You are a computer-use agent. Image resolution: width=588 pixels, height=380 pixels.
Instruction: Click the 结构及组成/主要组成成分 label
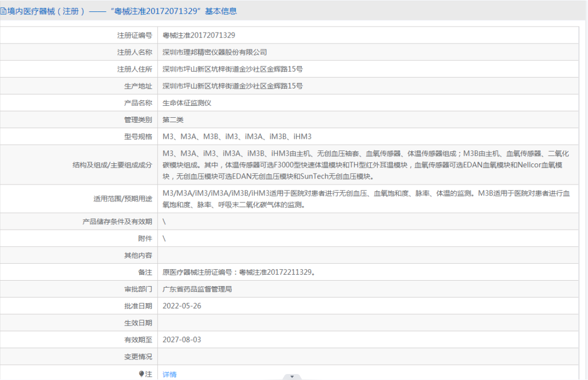click(x=112, y=164)
